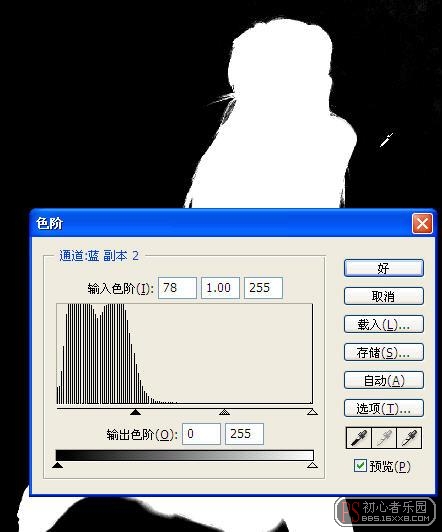
Task: Click the output levels field showing 0
Action: (x=201, y=434)
